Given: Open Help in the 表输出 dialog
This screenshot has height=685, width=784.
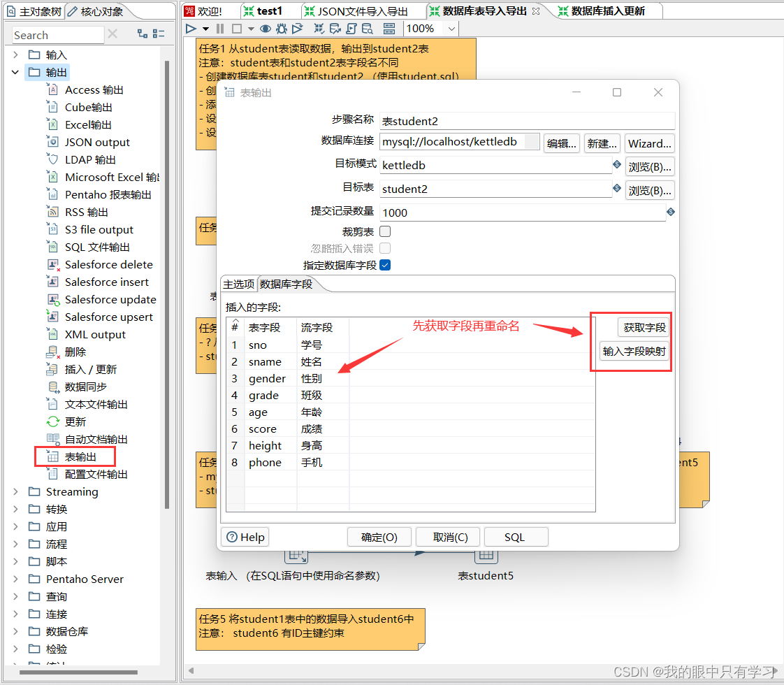Looking at the screenshot, I should pyautogui.click(x=245, y=537).
